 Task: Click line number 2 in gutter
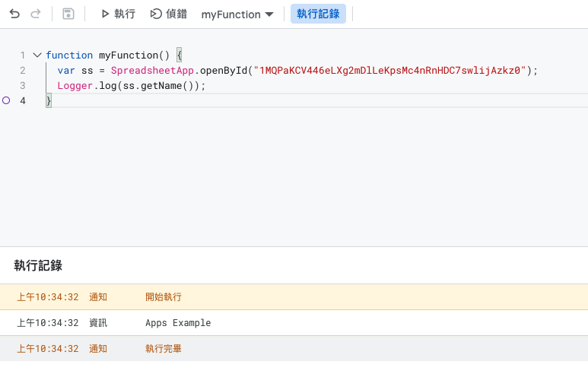(x=23, y=71)
